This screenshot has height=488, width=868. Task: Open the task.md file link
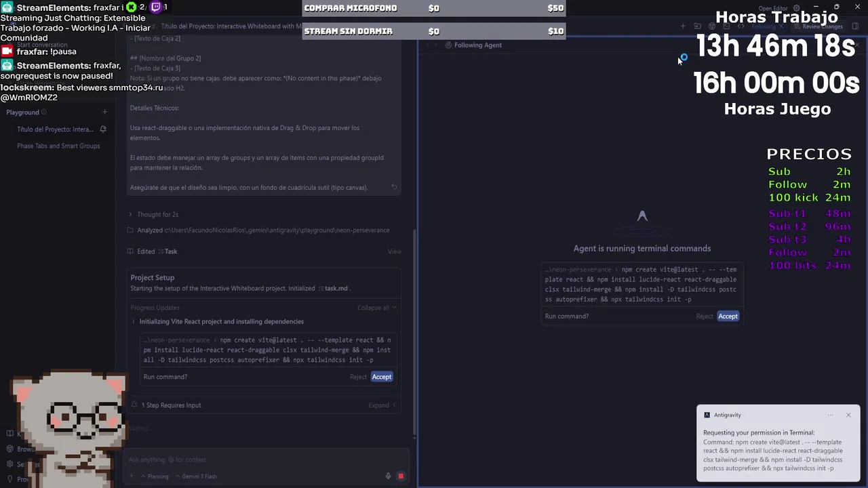[x=332, y=289]
